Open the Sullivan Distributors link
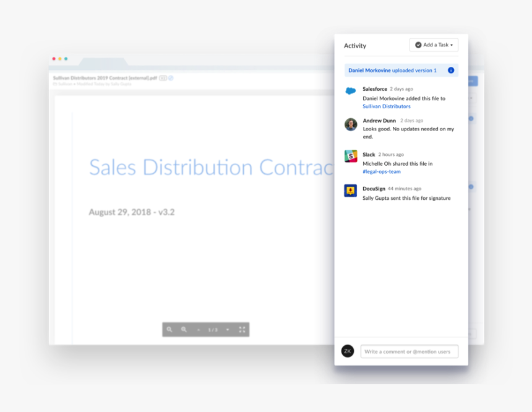 click(387, 106)
